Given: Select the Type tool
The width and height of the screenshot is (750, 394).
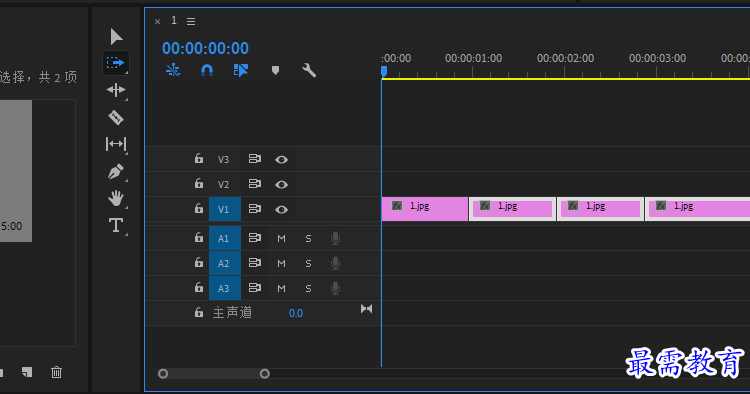Looking at the screenshot, I should [x=116, y=225].
